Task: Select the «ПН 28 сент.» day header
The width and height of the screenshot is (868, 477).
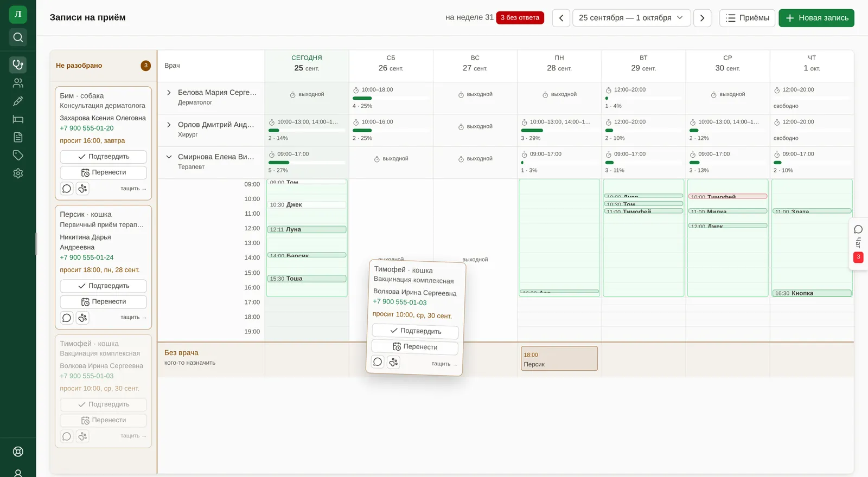Action: coord(559,63)
